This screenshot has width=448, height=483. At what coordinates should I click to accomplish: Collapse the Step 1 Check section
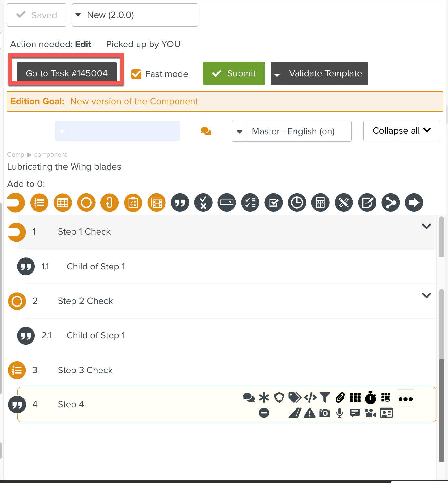click(x=426, y=226)
